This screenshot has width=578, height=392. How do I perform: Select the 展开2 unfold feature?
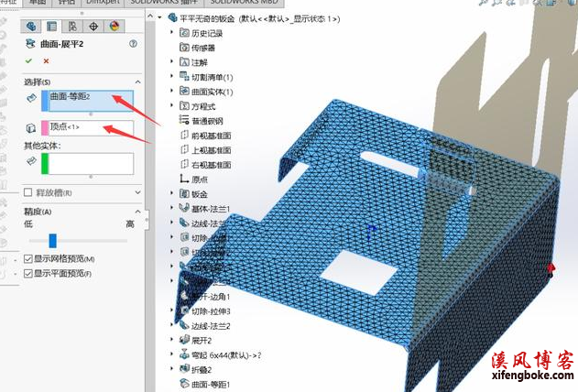[x=195, y=341]
